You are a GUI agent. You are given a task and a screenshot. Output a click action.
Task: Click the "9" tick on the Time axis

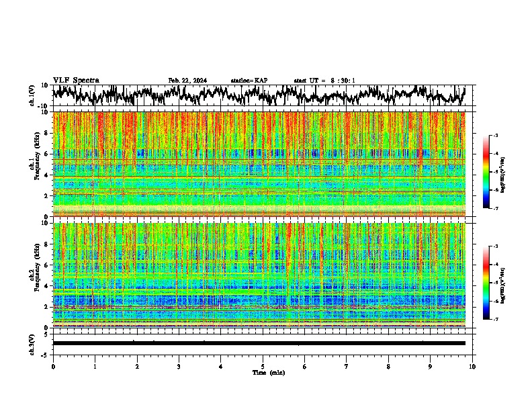click(430, 367)
